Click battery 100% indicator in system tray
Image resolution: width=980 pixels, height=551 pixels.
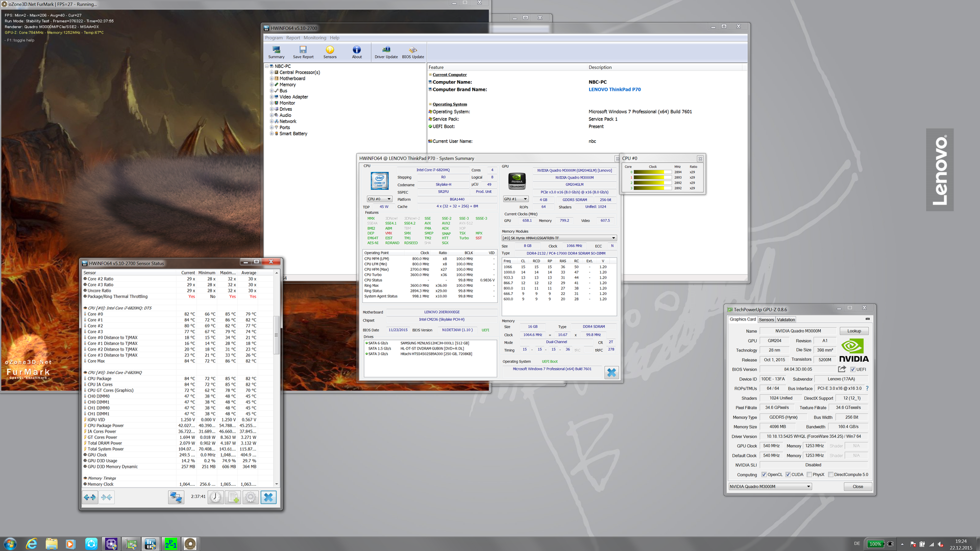tap(875, 544)
